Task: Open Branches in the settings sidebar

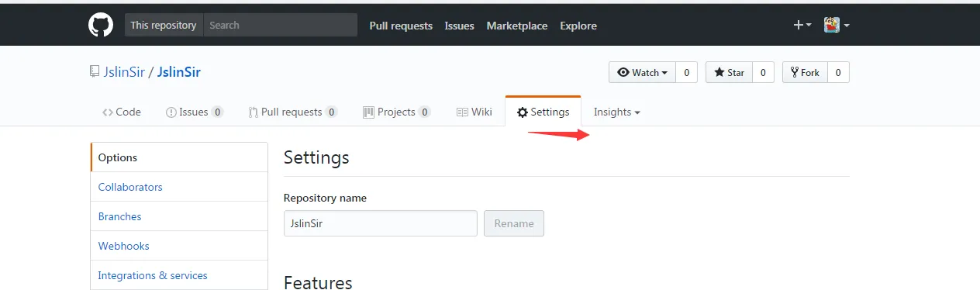Action: (179, 216)
